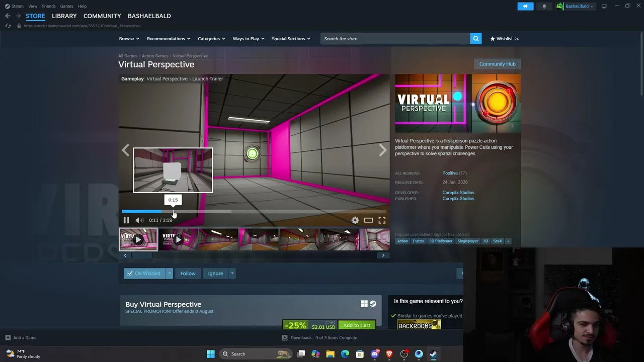This screenshot has width=644, height=362.
Task: Open Discord from the taskbar
Action: (375, 354)
